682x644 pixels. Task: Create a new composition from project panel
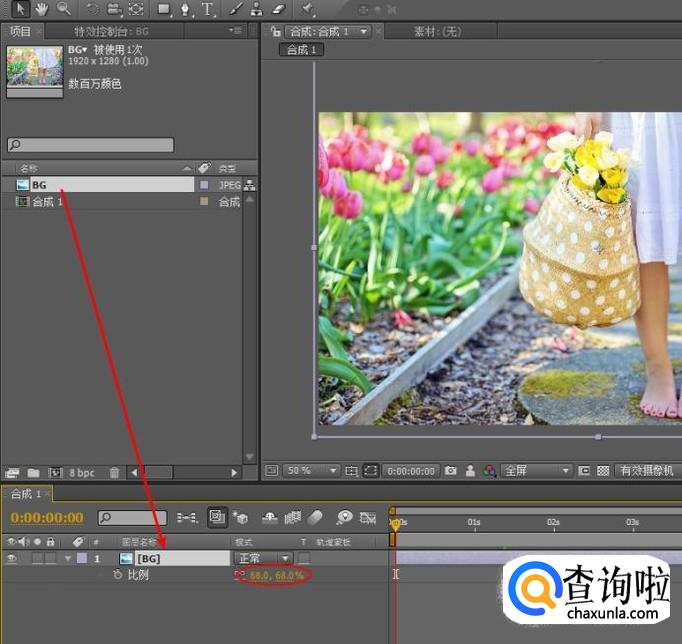(x=55, y=473)
